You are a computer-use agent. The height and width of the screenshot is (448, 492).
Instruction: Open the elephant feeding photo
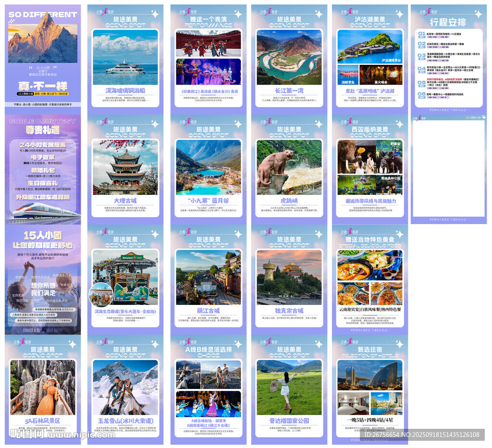(x=357, y=157)
